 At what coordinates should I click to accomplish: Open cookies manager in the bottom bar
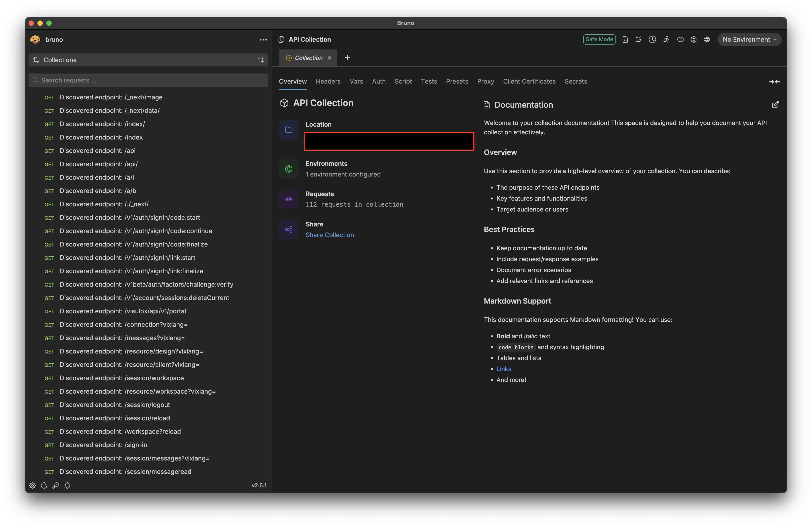pos(44,485)
